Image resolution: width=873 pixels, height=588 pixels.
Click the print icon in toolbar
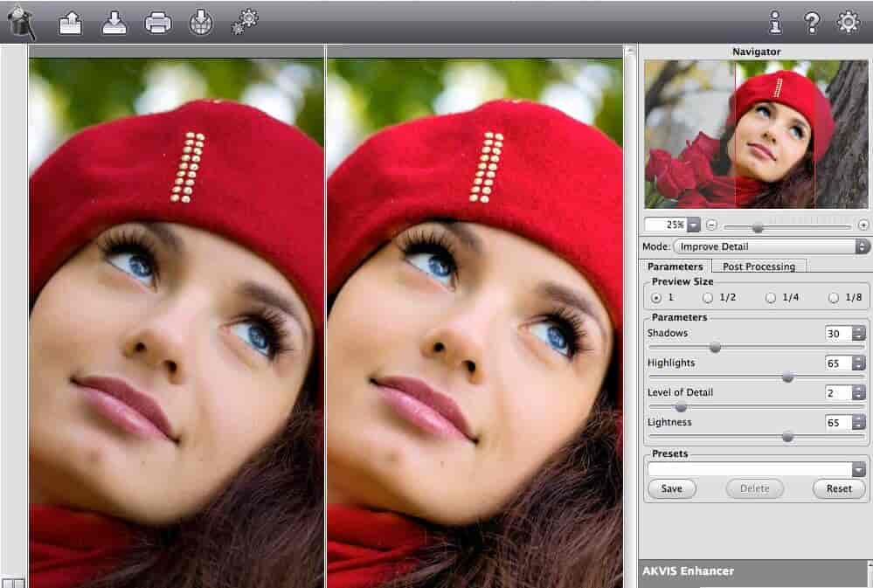pyautogui.click(x=158, y=23)
